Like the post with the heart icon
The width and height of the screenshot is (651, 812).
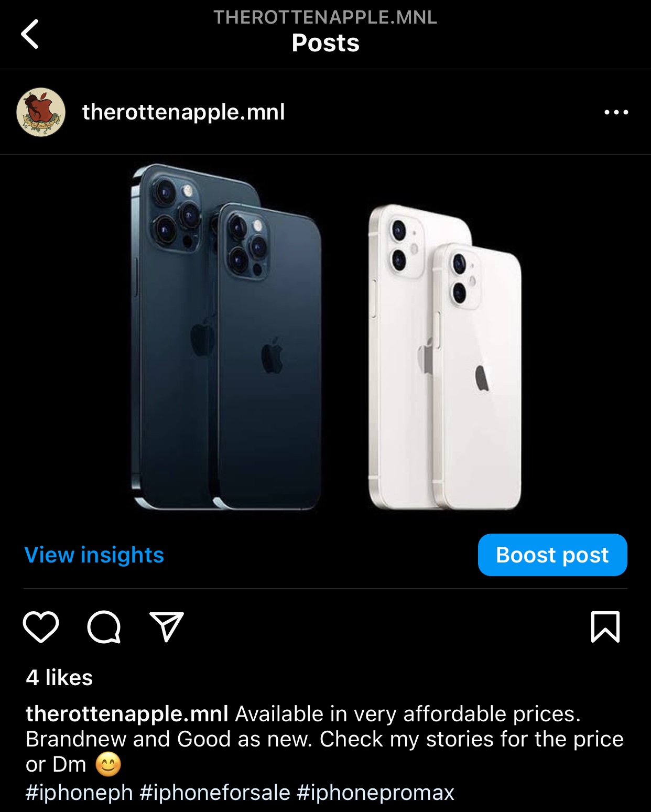41,626
